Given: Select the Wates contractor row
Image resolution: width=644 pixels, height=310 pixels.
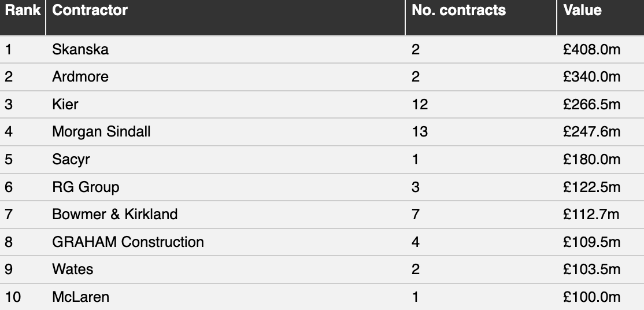Looking at the screenshot, I should click(x=322, y=270).
